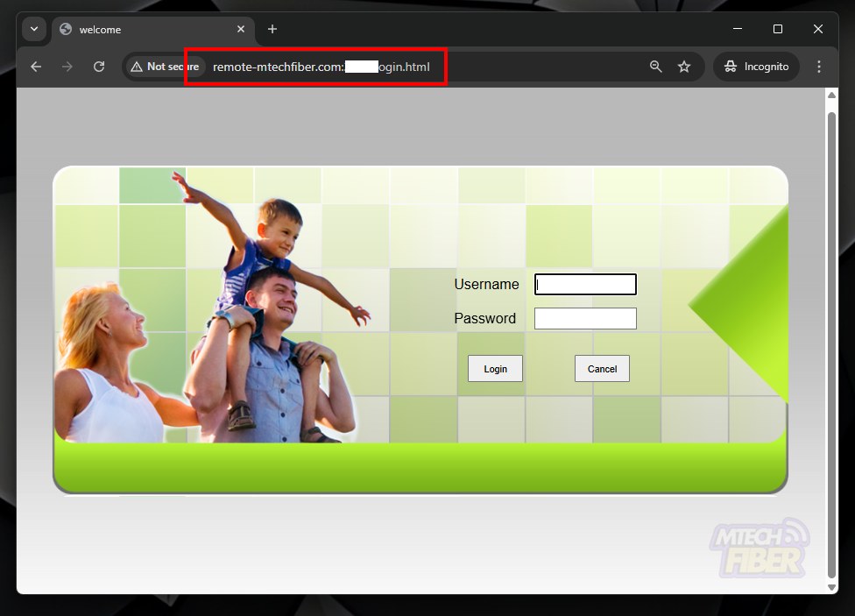Close the welcome tab
Screen dimensions: 855x616
[241, 29]
